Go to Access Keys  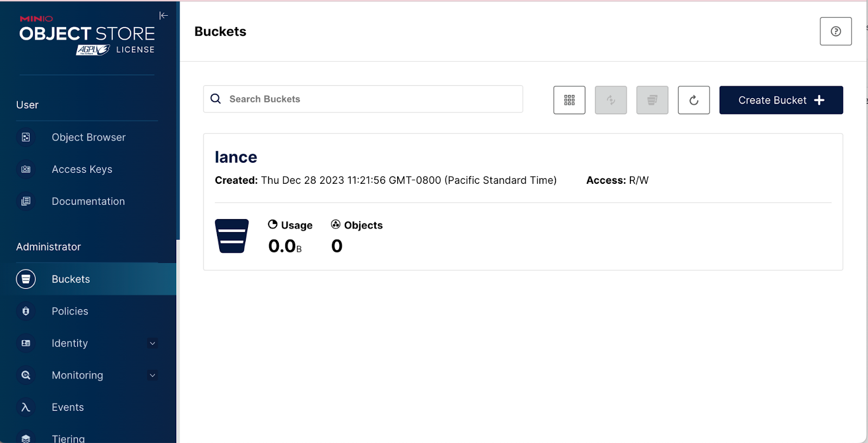pyautogui.click(x=82, y=170)
